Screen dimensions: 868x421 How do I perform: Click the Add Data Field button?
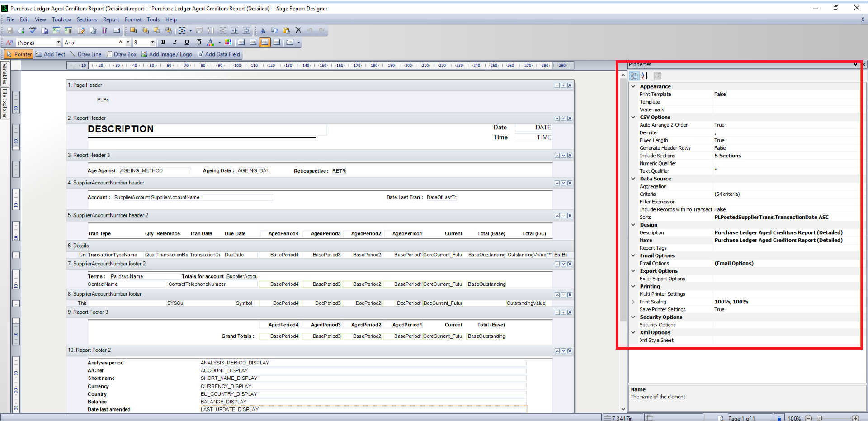219,54
